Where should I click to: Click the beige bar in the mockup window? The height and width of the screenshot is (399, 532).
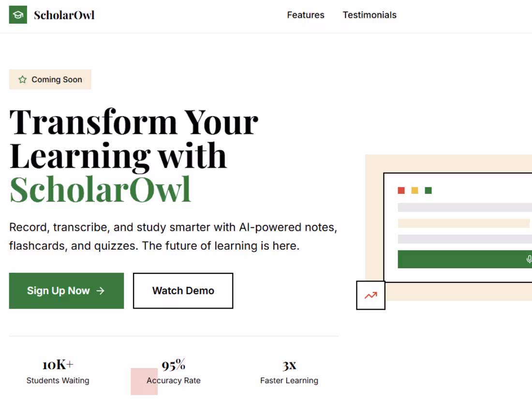(x=463, y=223)
